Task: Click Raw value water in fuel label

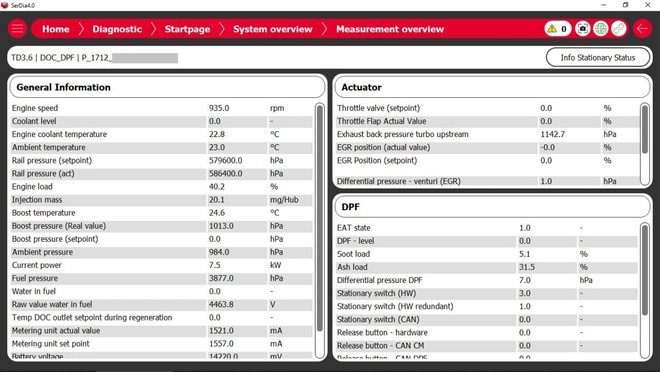Action: pyautogui.click(x=52, y=304)
